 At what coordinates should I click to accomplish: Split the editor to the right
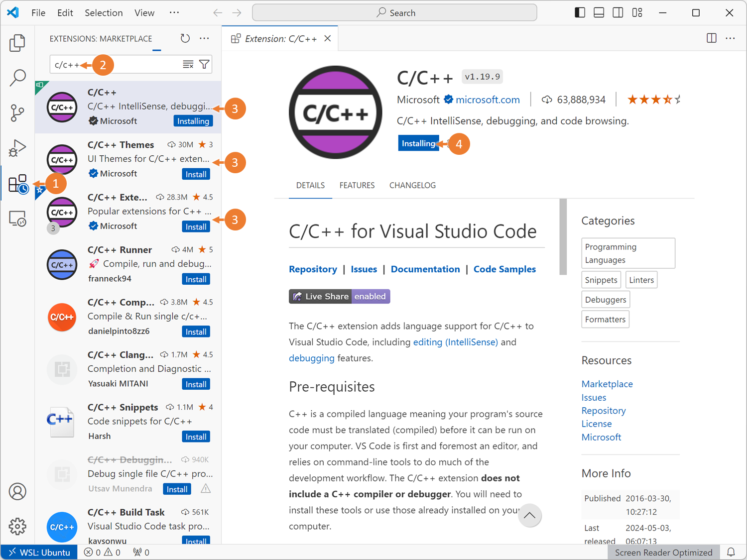point(712,38)
